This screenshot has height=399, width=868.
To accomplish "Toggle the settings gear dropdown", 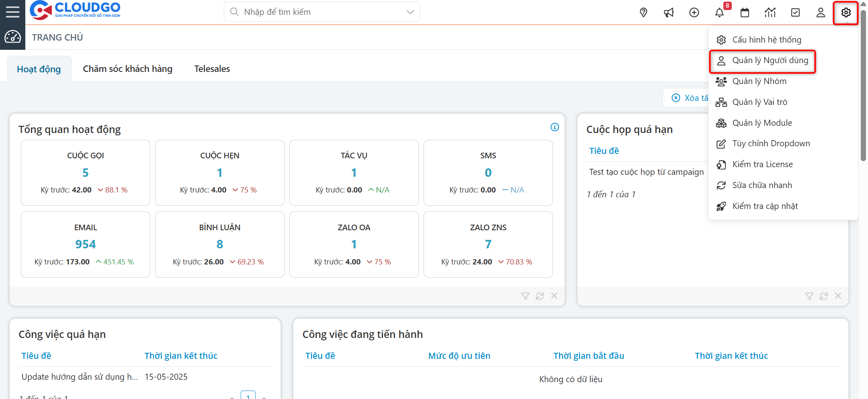I will click(x=846, y=12).
